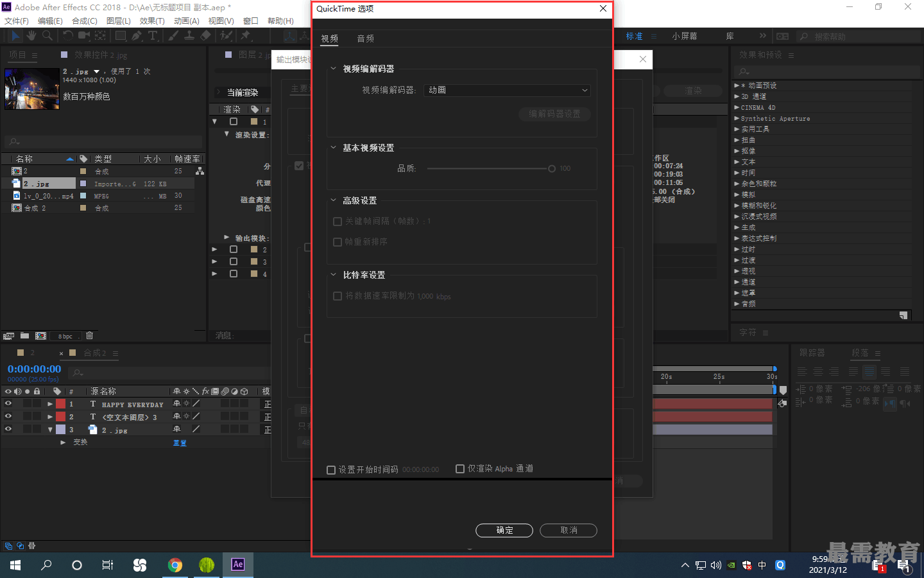Select the Zoom magnifier tool
The height and width of the screenshot is (578, 924).
tap(47, 36)
